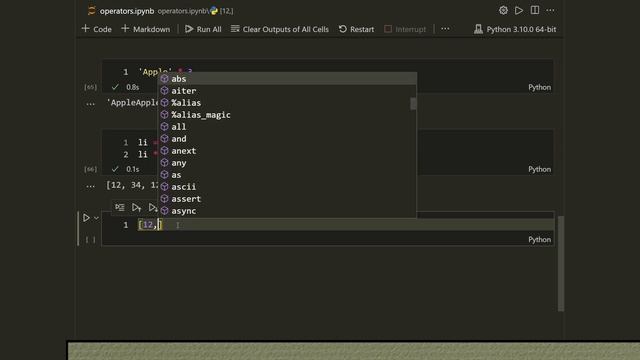Select the all suggestion
640x360 pixels.
click(287, 127)
